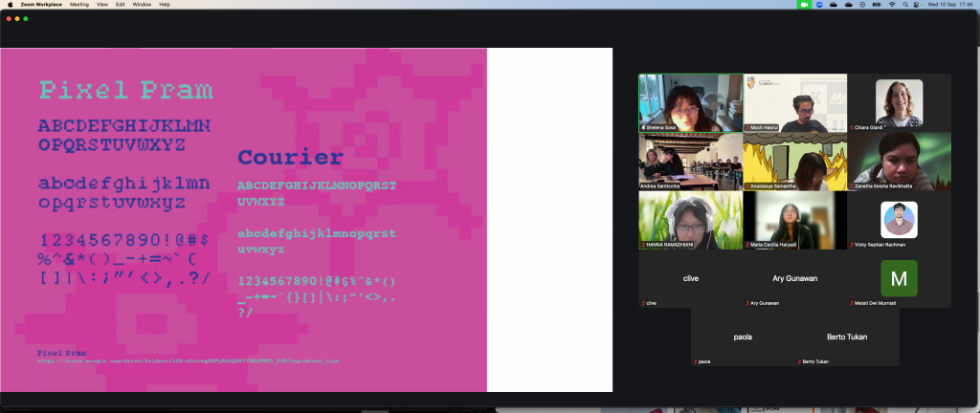980x413 pixels.
Task: Open the Zoom menu bar status icon
Action: (x=820, y=5)
